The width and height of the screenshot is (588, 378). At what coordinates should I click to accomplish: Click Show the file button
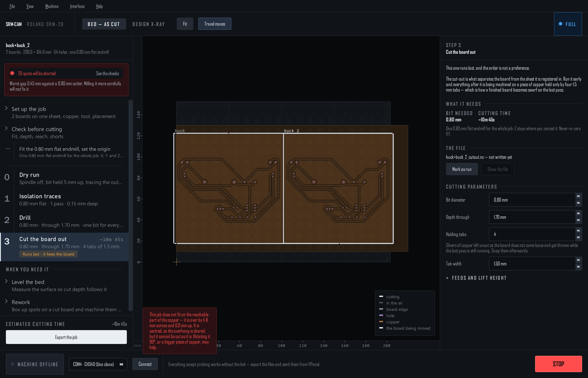click(x=497, y=169)
